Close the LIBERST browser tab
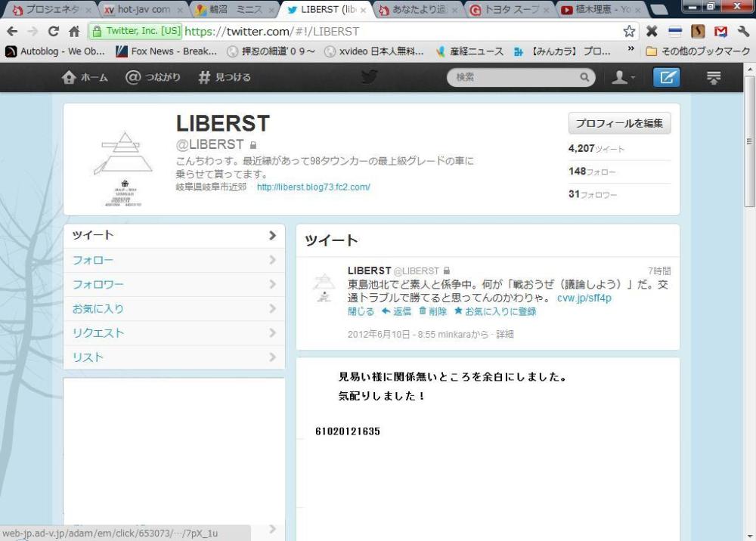756x541 pixels. [x=363, y=10]
